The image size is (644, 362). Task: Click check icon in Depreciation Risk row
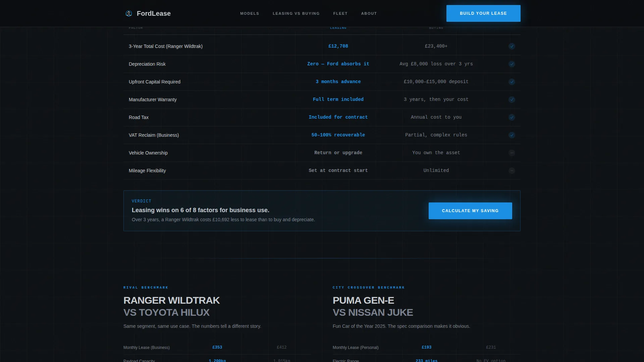pyautogui.click(x=512, y=64)
